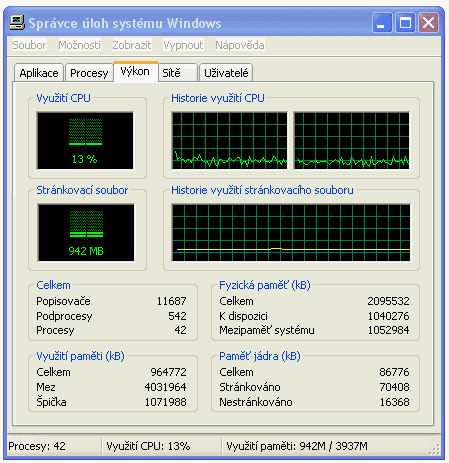The image size is (449, 463).
Task: Click kernel memory Celkem value 86776
Action: tap(394, 372)
